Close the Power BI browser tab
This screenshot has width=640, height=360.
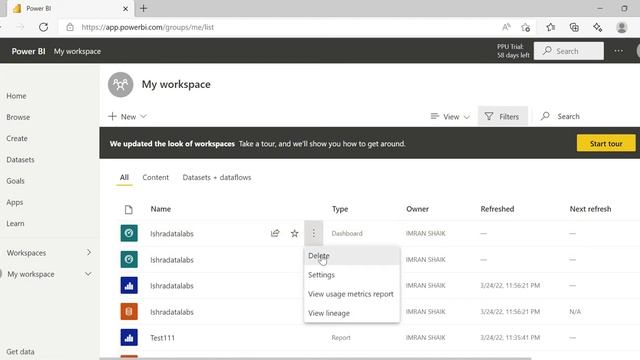(125, 9)
